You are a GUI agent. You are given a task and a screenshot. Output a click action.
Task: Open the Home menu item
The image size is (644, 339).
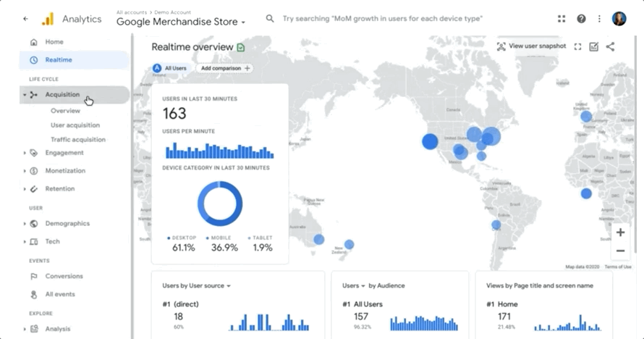pos(54,42)
